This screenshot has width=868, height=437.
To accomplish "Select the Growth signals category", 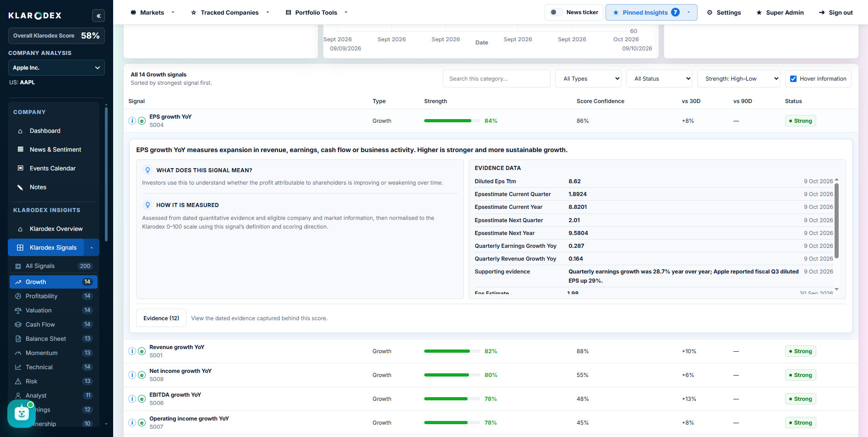I will (54, 282).
